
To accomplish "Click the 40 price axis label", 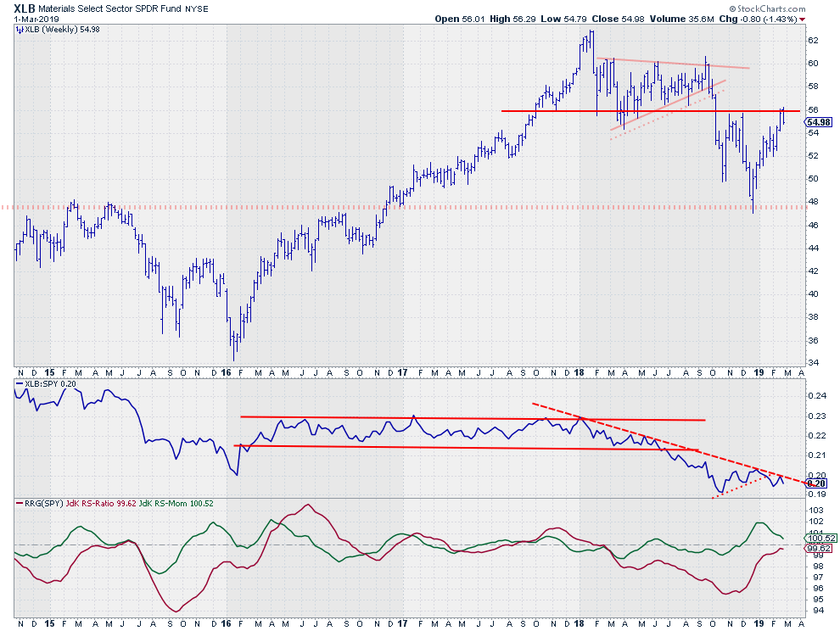I will pos(813,294).
